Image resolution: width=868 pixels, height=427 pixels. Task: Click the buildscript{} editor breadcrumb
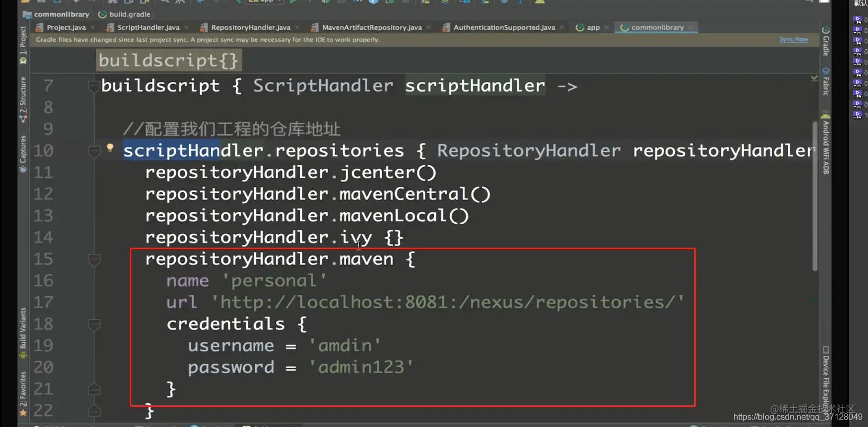[169, 60]
